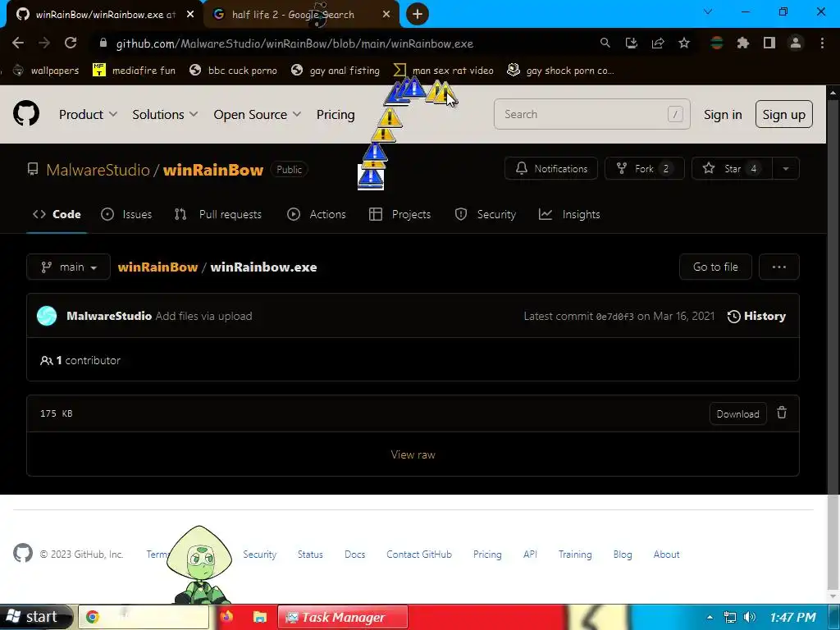The width and height of the screenshot is (840, 630).
Task: Click the install app icon in address bar
Action: point(632,43)
